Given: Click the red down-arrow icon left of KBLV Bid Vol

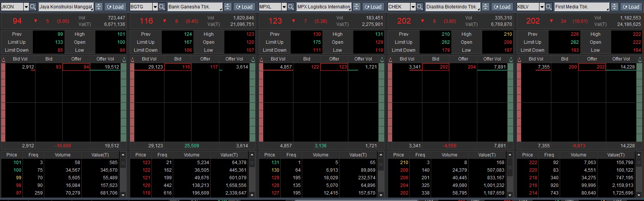Looking at the screenshot, I should [x=519, y=59].
